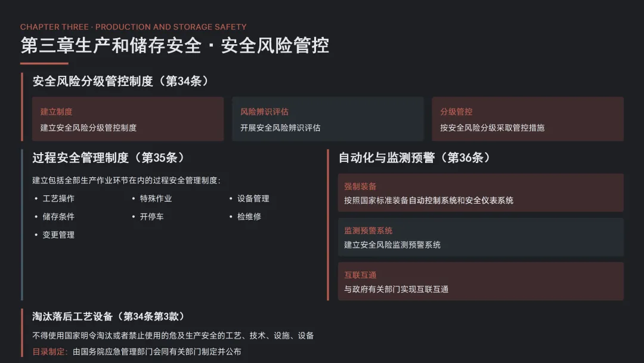644x363 pixels.
Task: Click the 变更管理 bullet item
Action: 58,235
